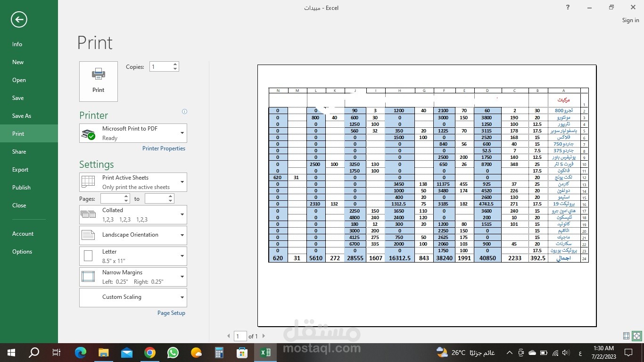This screenshot has height=362, width=644.
Task: Select Export in the Backstage menu
Action: point(29,170)
